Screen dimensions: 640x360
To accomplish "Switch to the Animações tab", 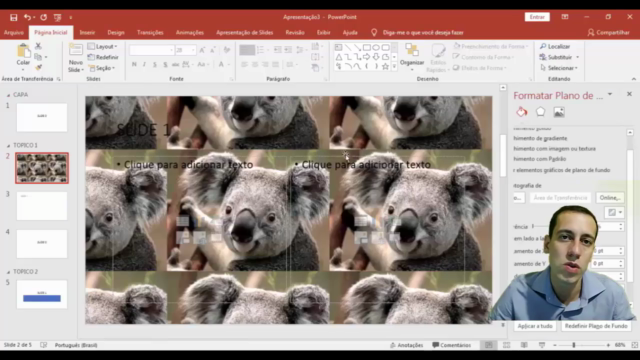I will (190, 33).
